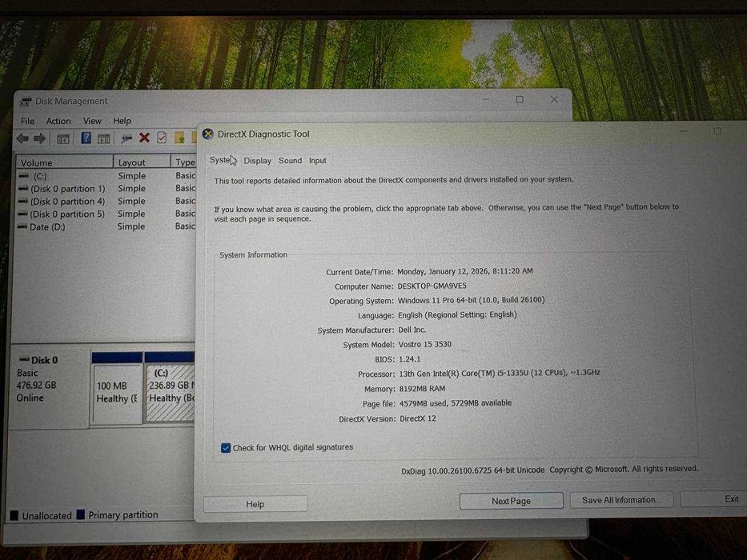Select the Date (D:) volume row
Viewport: 747px width, 560px height.
click(106, 226)
